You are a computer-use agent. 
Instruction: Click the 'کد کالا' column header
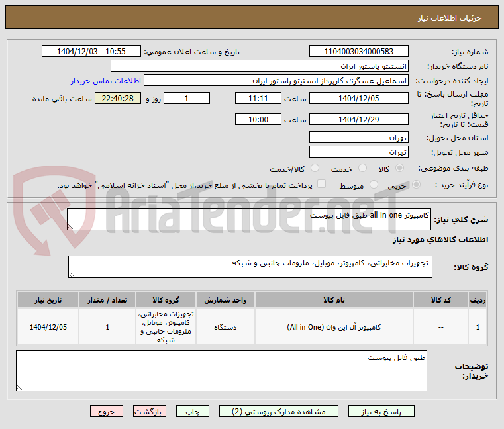440,300
